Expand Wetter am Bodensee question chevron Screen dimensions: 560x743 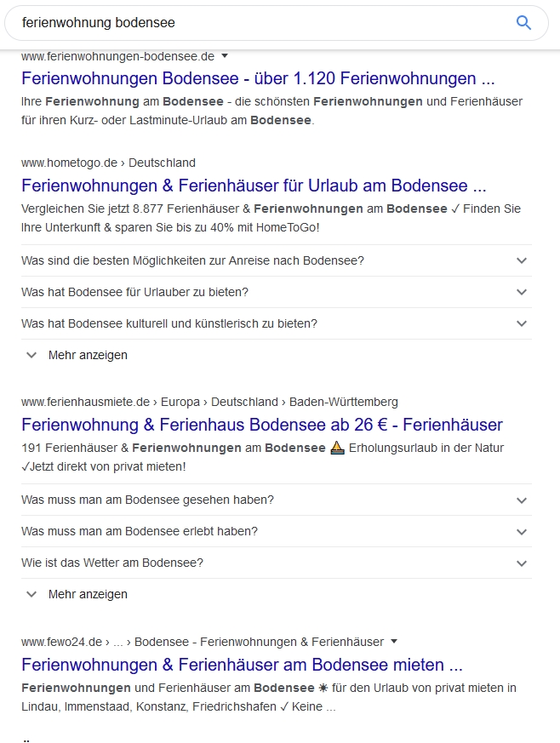tap(522, 563)
